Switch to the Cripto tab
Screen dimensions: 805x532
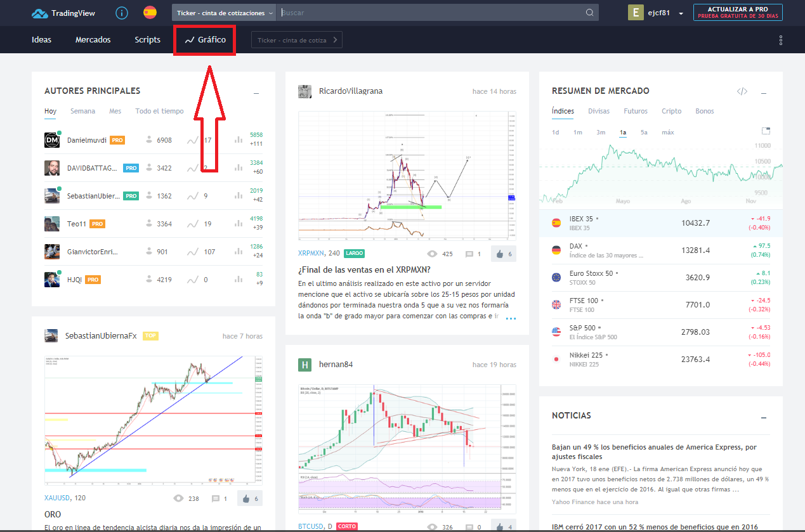(x=672, y=111)
